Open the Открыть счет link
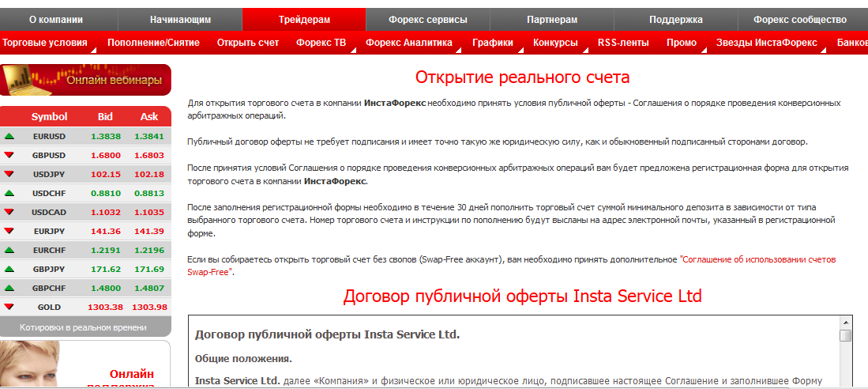Screen dimensions: 868x389 click(248, 43)
